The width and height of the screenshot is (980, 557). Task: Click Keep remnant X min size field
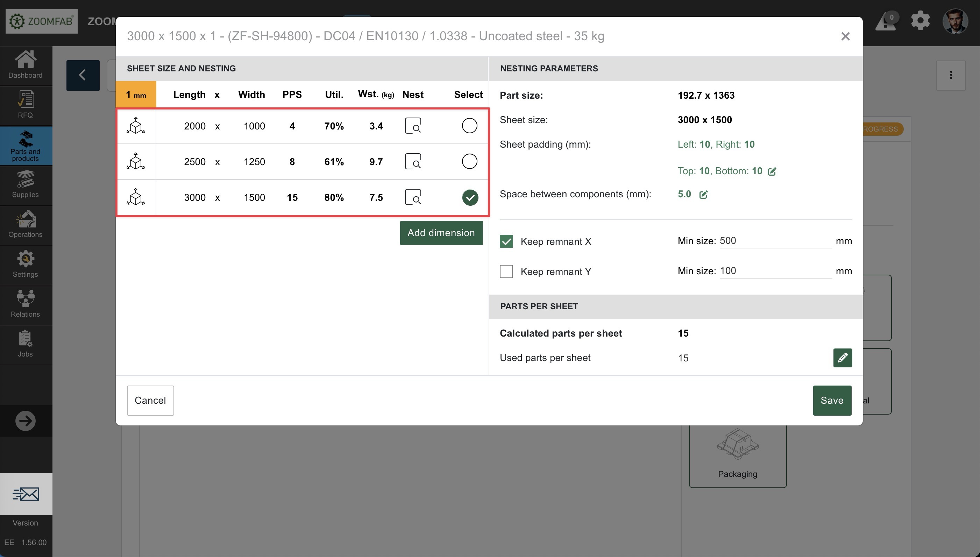(x=775, y=241)
